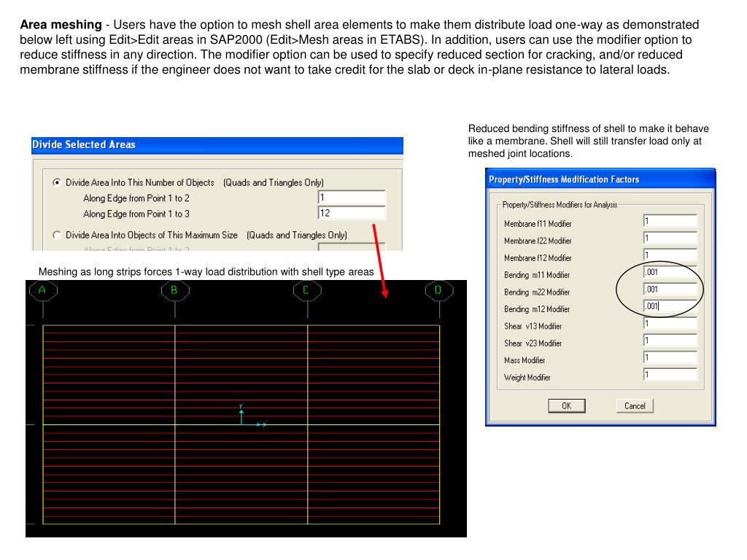
Task: Click the Shear v13 Modifier field
Action: (x=670, y=323)
